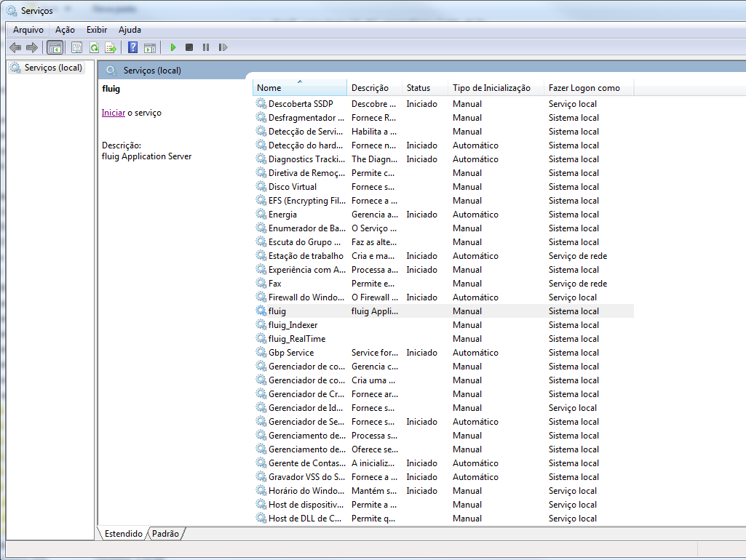Select the Host de dispositiv... service row
The height and width of the screenshot is (560, 746).
[x=443, y=505]
